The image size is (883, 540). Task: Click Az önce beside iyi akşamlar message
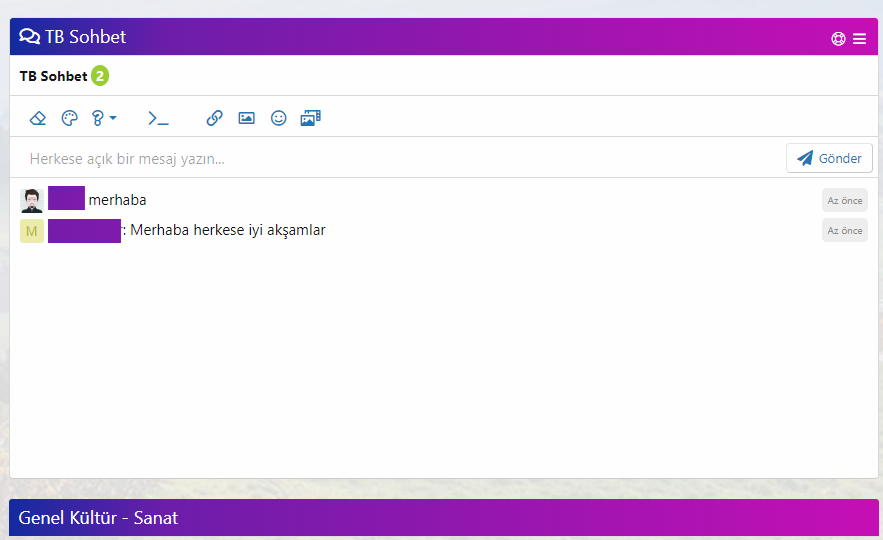(x=845, y=230)
